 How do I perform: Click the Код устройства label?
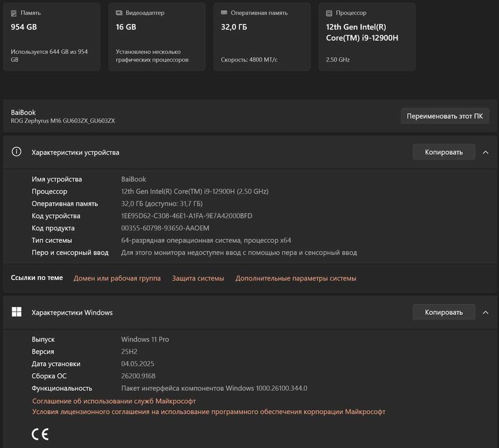pyautogui.click(x=56, y=216)
